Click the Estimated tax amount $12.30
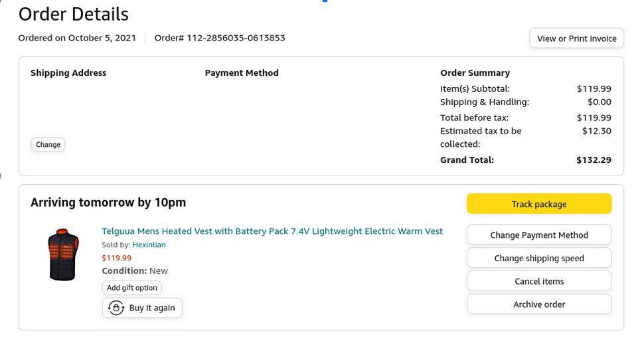The height and width of the screenshot is (341, 644). [596, 131]
